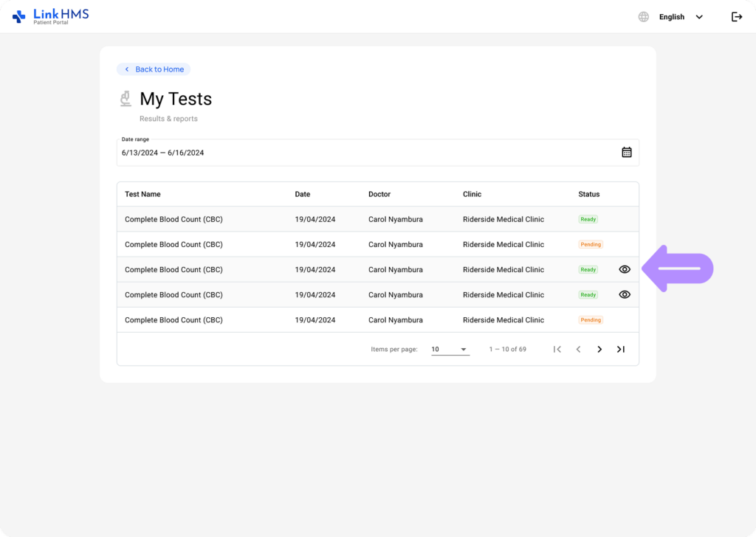Go back via Back to Home

(154, 69)
